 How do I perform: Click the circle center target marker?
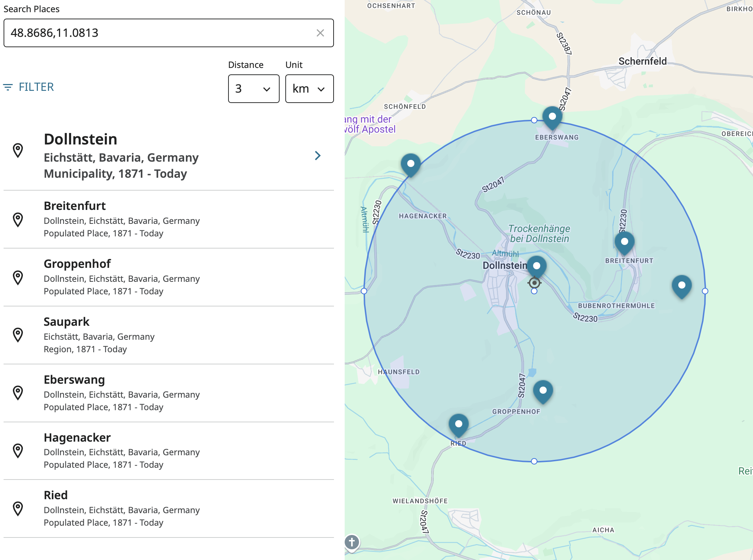point(534,283)
